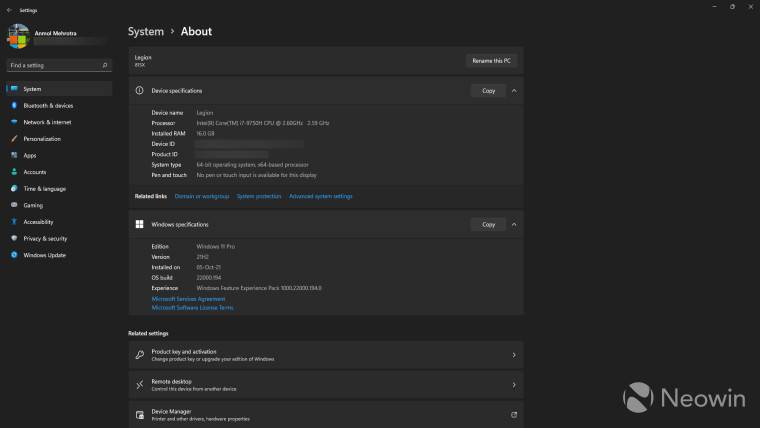Click the Remote desktop icon
The image size is (760, 428).
click(x=140, y=385)
